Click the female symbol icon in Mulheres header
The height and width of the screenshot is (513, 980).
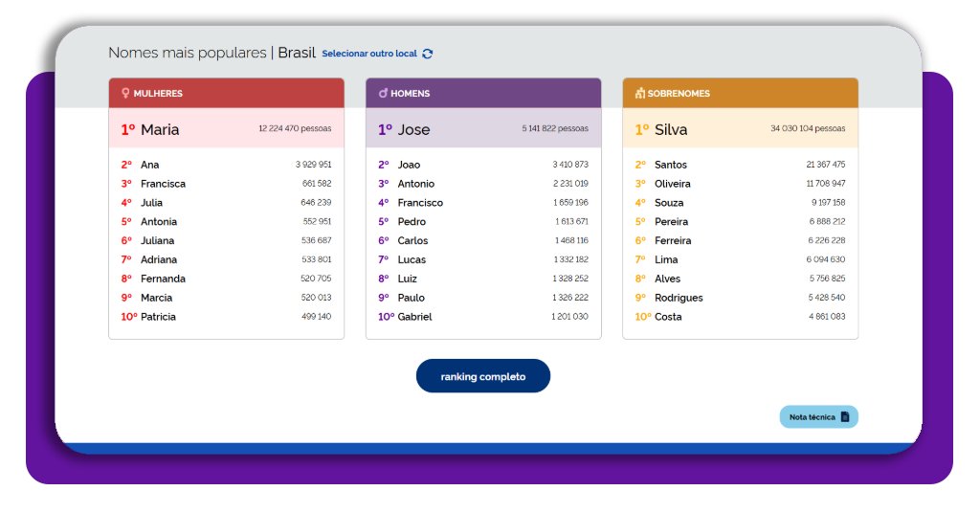coord(125,94)
